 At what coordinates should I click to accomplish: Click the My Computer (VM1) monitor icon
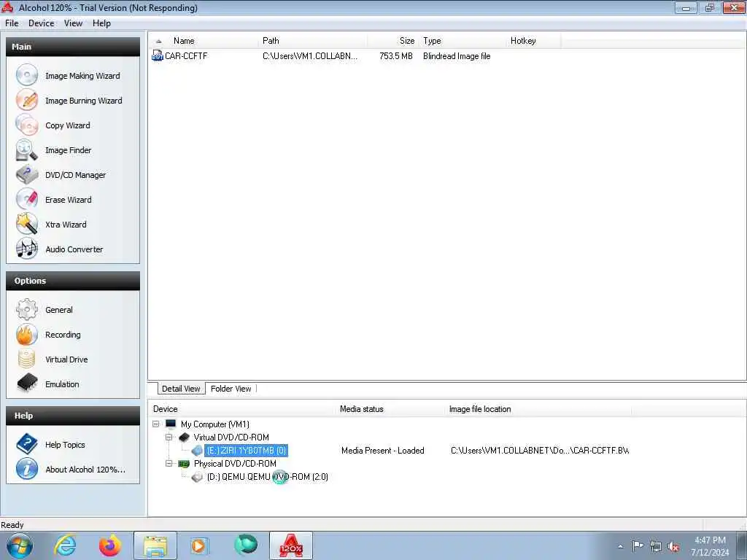click(x=171, y=424)
